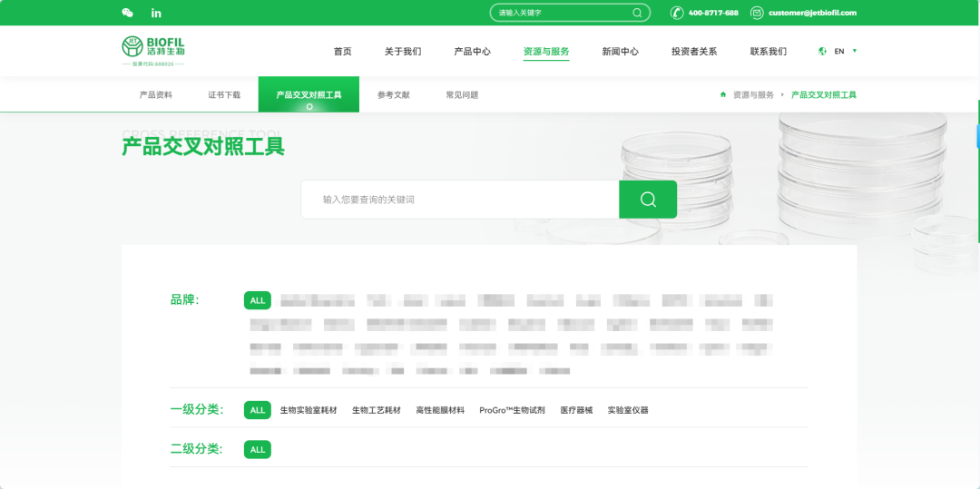The width and height of the screenshot is (980, 489).
Task: Switch to the 产品资料 tab
Action: click(x=156, y=95)
